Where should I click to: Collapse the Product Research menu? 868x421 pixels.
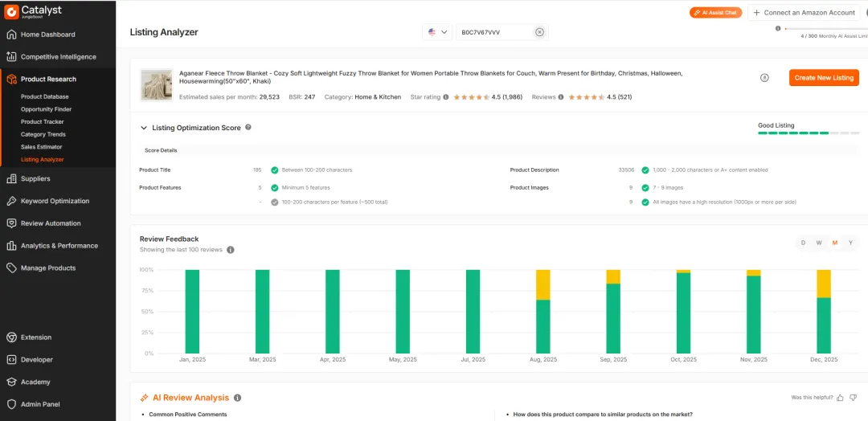(x=48, y=79)
